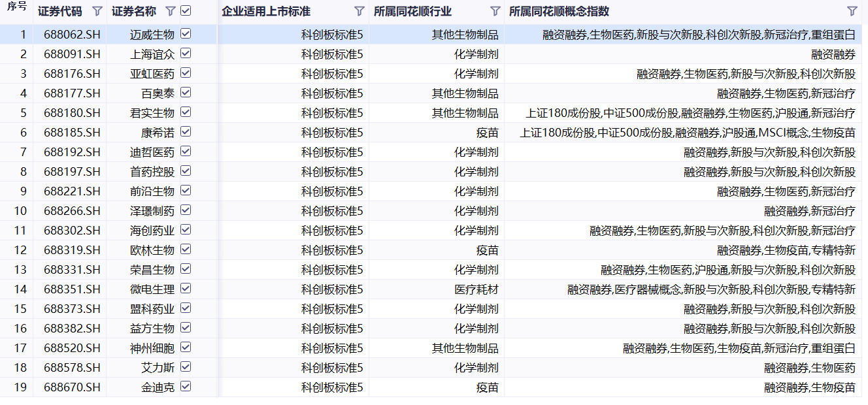The image size is (868, 405).
Task: Click 艾力斯's concept cell 融资融券,生物医药
Action: [810, 368]
